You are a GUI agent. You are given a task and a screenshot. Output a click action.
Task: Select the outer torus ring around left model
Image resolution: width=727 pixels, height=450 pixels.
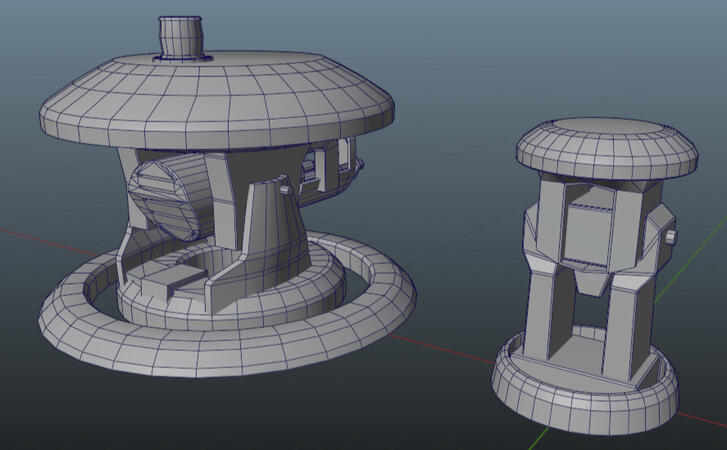coord(227,306)
